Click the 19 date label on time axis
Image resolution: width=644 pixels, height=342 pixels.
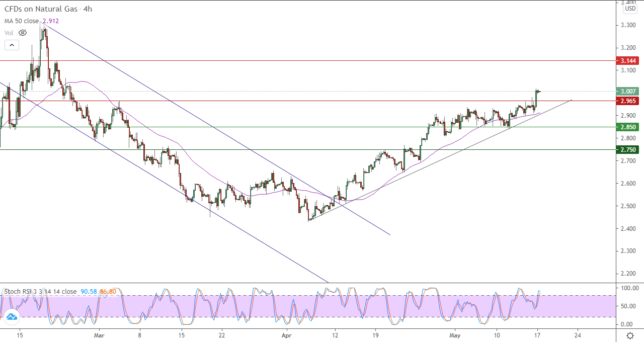tap(376, 334)
